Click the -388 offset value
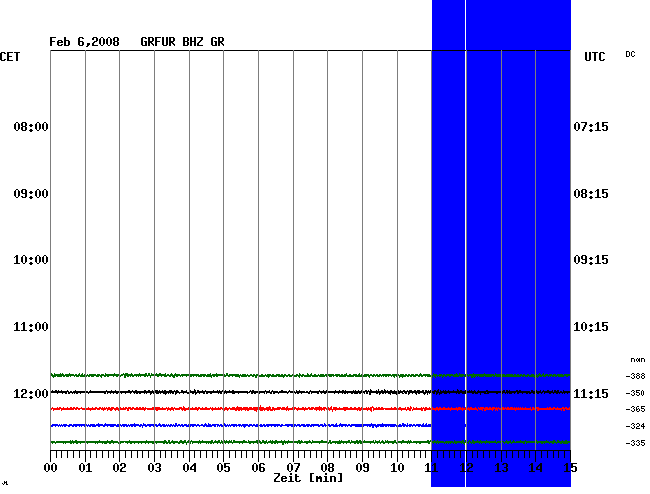This screenshot has width=650, height=494. pos(635,376)
